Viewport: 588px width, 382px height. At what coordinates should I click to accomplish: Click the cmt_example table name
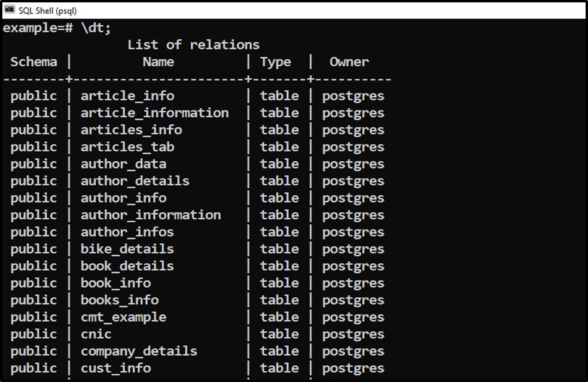point(123,317)
